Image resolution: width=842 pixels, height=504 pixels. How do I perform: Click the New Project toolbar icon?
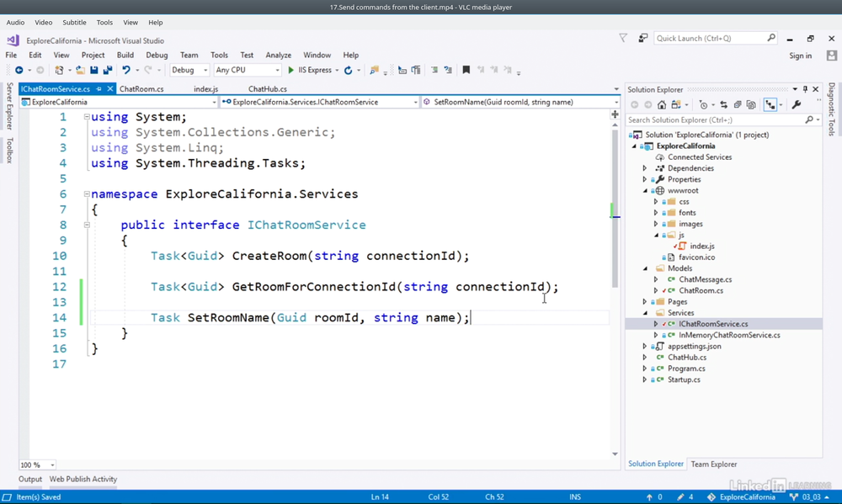59,71
